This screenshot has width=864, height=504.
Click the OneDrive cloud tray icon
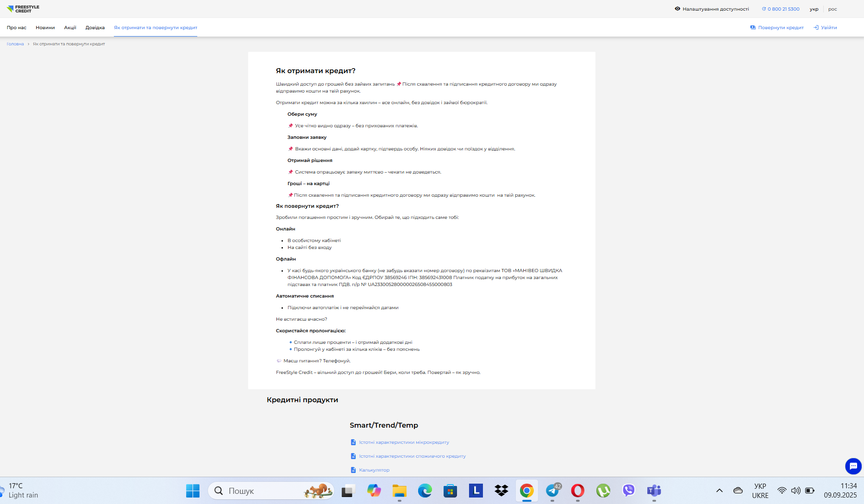(x=738, y=491)
